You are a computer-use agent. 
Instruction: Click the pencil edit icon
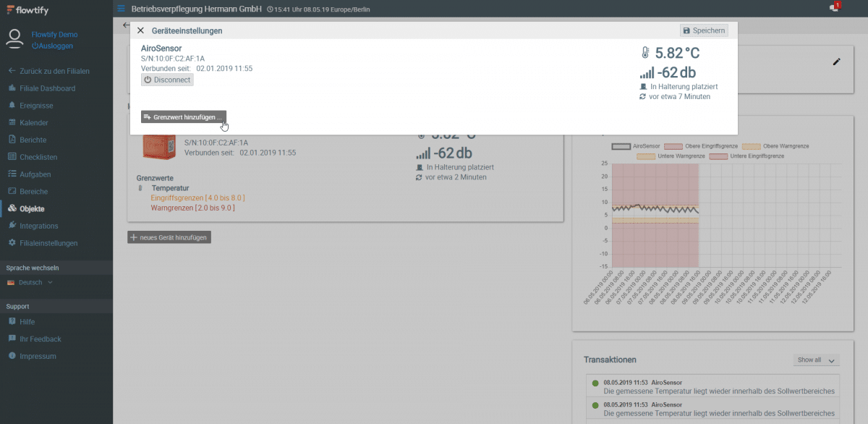pyautogui.click(x=837, y=62)
